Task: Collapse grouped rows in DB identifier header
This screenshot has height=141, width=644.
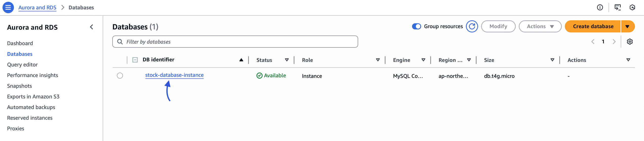Action: tap(135, 60)
